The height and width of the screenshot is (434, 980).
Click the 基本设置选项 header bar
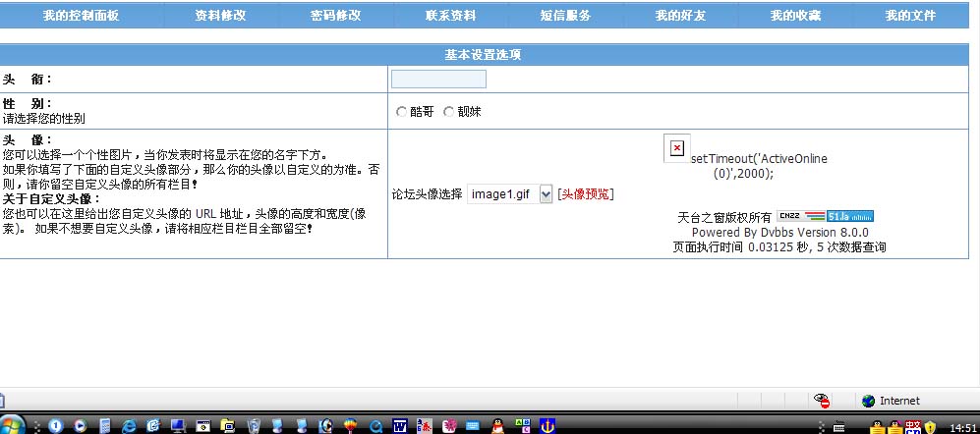click(484, 55)
